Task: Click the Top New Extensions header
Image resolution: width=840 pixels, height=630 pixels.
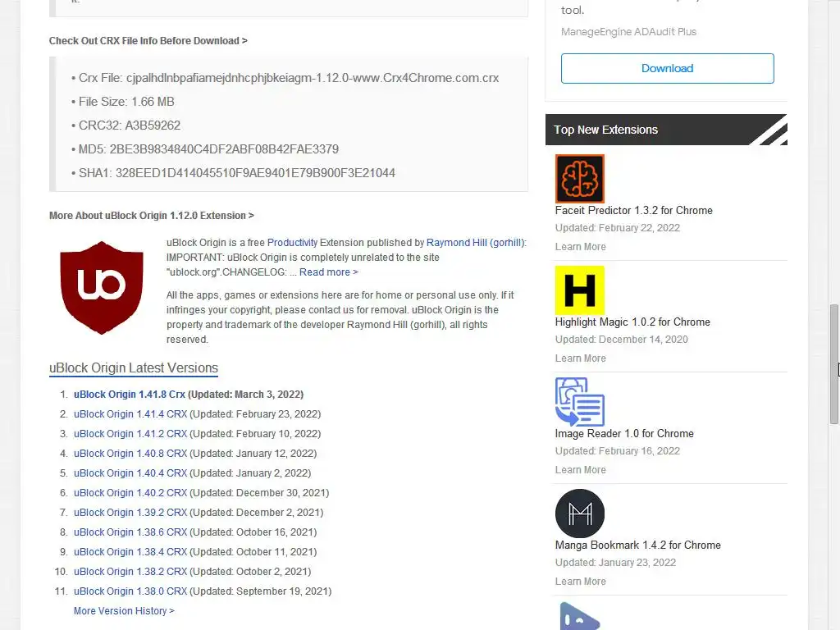Action: pos(666,130)
